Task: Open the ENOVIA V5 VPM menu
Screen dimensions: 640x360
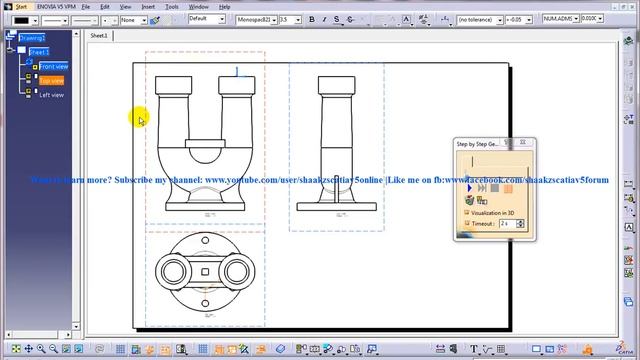Action: [x=56, y=7]
